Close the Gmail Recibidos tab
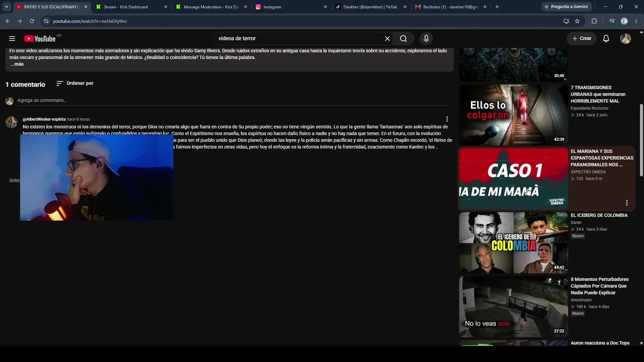The image size is (644, 362). pos(485,7)
